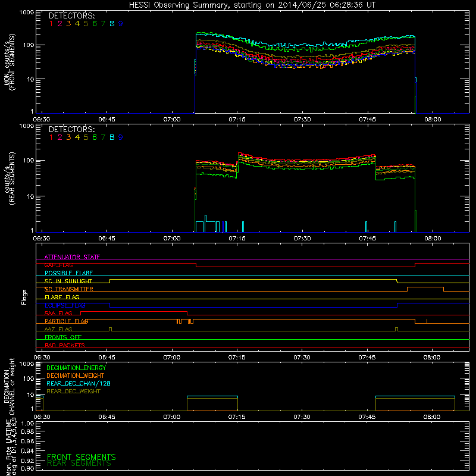Pick yellow detector 4 in front segments legend
The height and width of the screenshot is (476, 476).
(x=77, y=24)
